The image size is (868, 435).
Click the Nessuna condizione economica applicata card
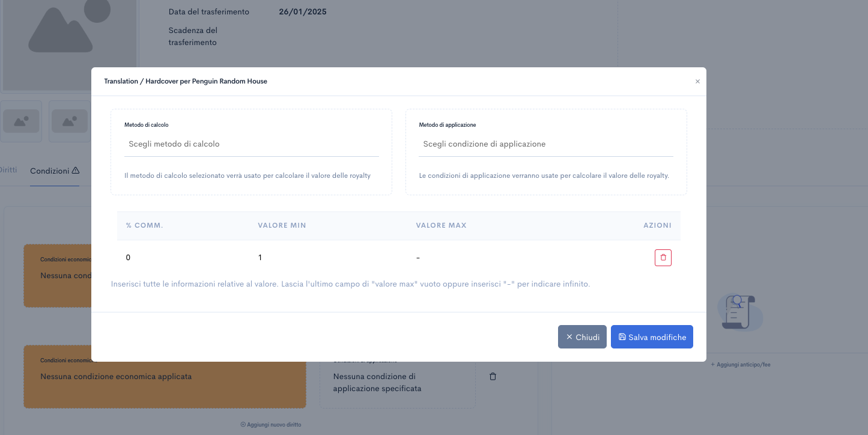click(165, 377)
